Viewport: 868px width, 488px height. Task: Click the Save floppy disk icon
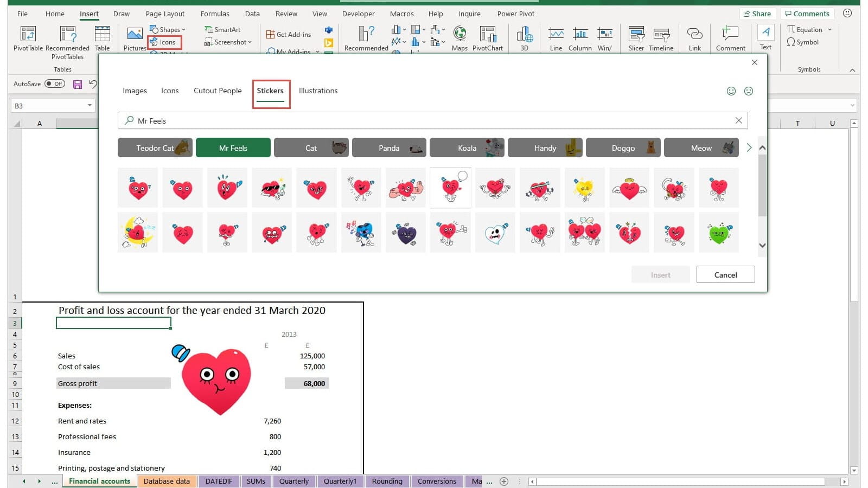(x=78, y=84)
